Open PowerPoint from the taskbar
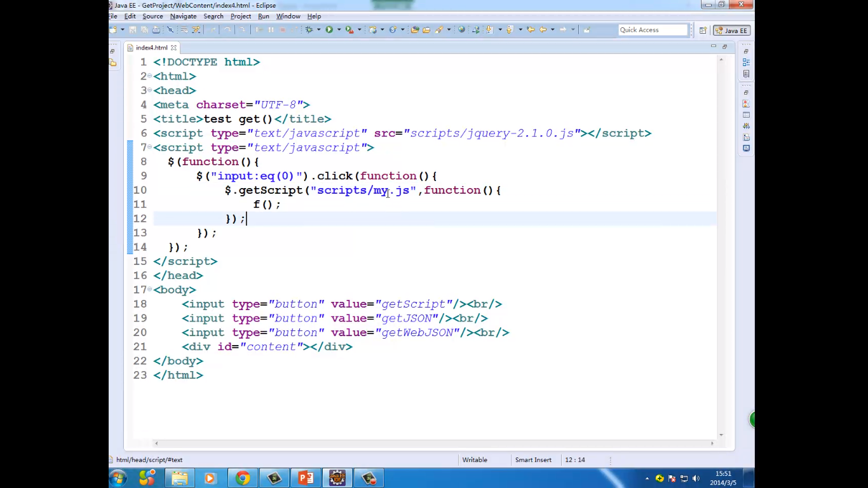This screenshot has width=868, height=488. pyautogui.click(x=306, y=478)
